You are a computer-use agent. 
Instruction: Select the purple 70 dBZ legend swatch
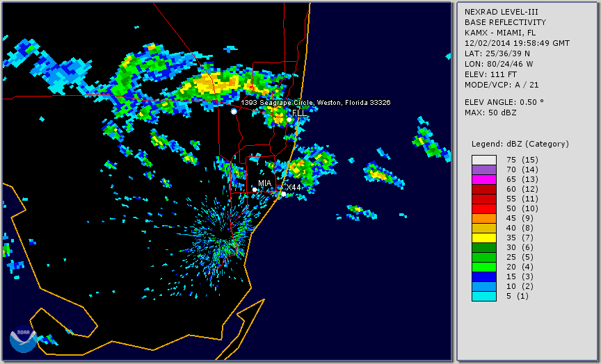point(483,169)
